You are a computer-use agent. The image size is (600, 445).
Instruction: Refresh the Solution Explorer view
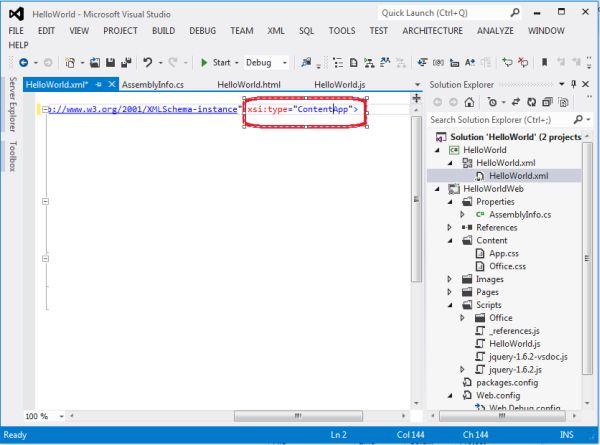pyautogui.click(x=532, y=102)
